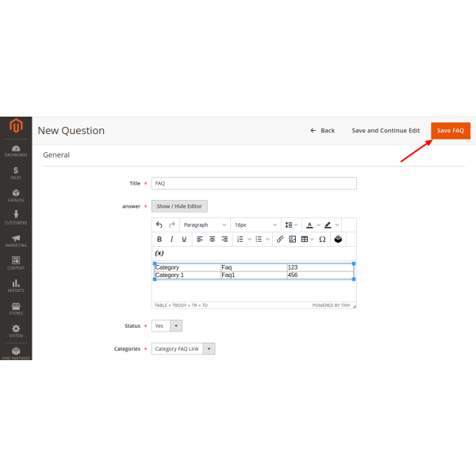
Task: Align text center in editor
Action: 212,240
